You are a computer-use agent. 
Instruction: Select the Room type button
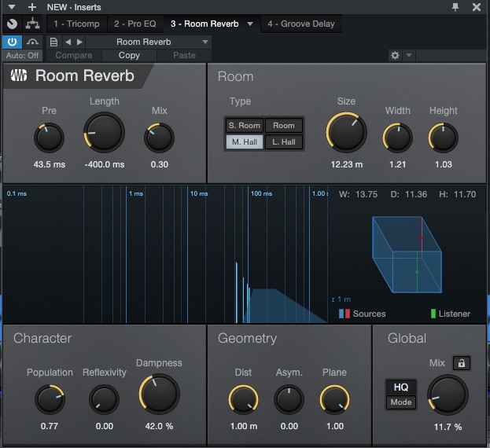point(284,126)
